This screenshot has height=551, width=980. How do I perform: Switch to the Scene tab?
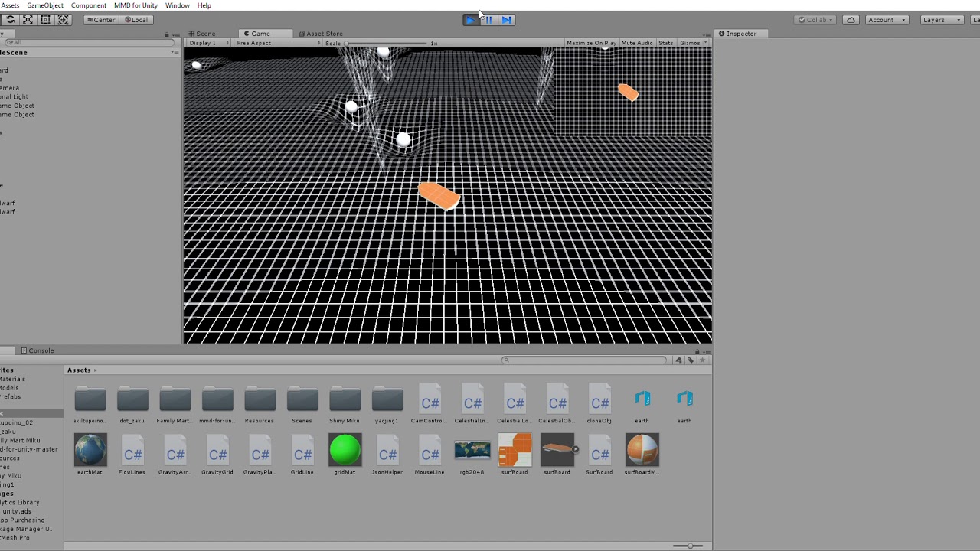tap(202, 34)
